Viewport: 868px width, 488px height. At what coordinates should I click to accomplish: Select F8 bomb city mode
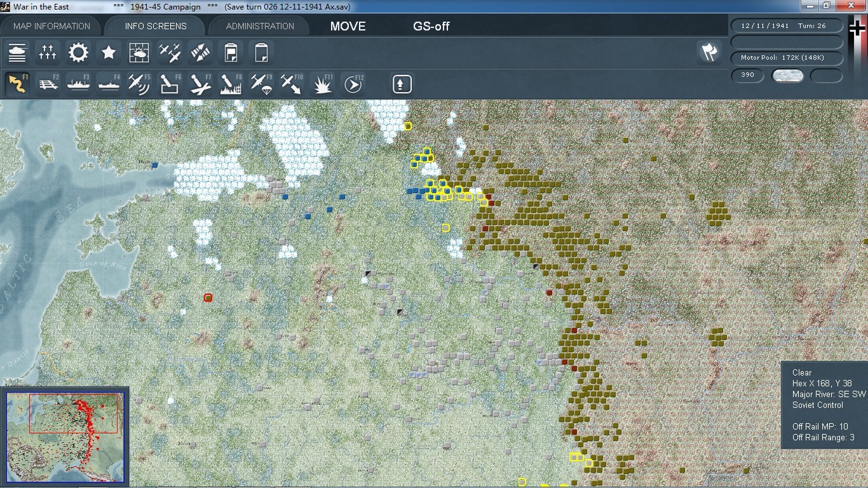click(231, 84)
